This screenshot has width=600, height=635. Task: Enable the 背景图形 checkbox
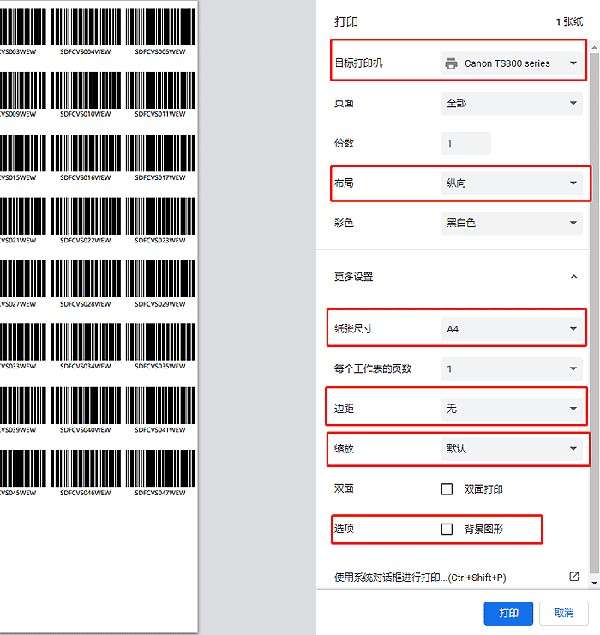447,529
